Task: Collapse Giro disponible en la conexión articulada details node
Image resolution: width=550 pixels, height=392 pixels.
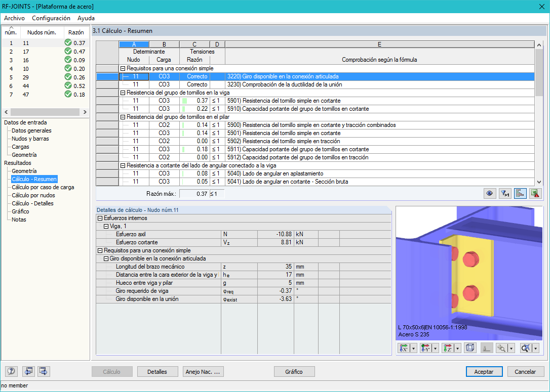Action: pos(106,258)
